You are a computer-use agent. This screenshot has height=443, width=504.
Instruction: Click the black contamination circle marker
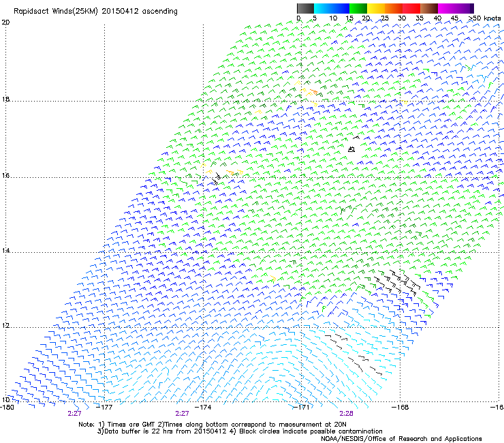(x=351, y=149)
